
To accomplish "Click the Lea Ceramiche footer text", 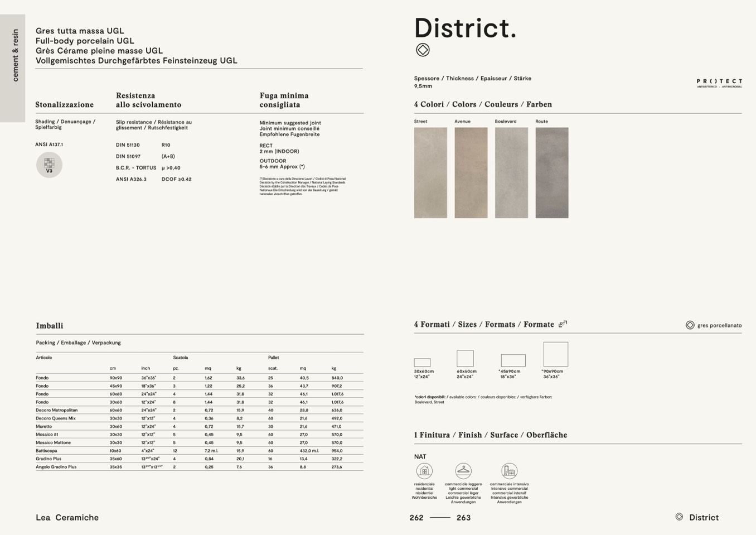I will point(67,518).
